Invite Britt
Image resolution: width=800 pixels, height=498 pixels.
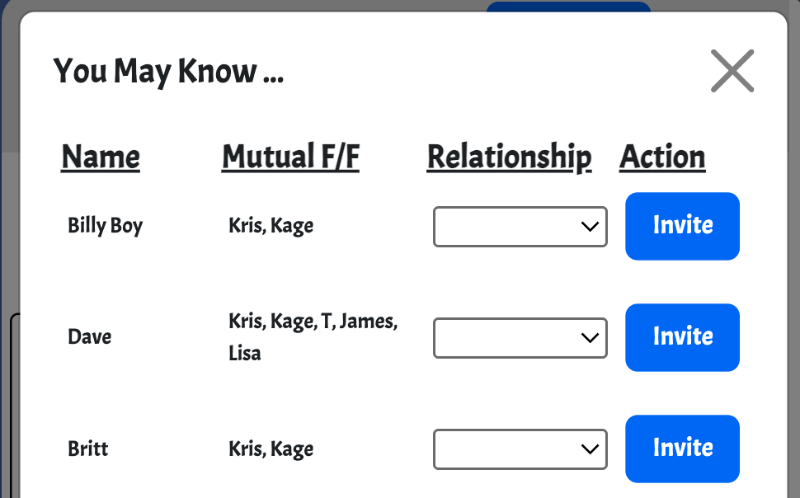(x=682, y=448)
